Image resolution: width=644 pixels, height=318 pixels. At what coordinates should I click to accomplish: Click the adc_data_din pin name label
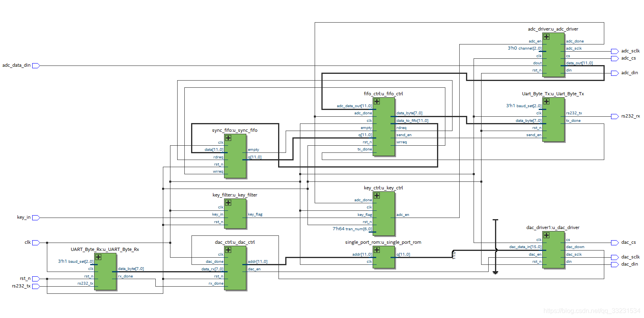click(x=16, y=65)
